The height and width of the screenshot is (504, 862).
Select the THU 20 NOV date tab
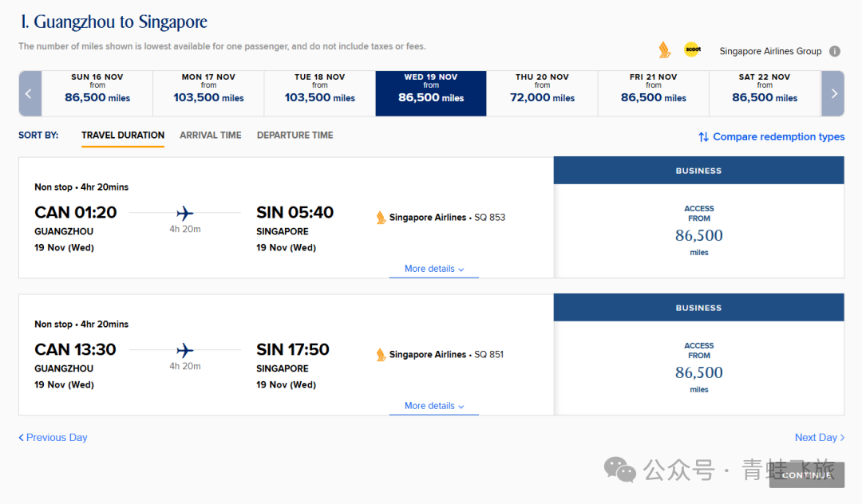coord(542,93)
